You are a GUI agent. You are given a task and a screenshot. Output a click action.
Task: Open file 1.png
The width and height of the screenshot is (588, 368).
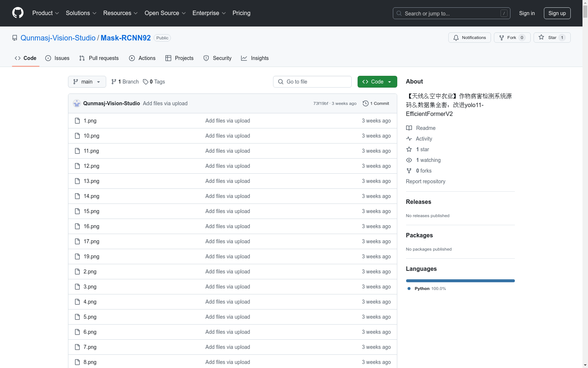point(90,121)
